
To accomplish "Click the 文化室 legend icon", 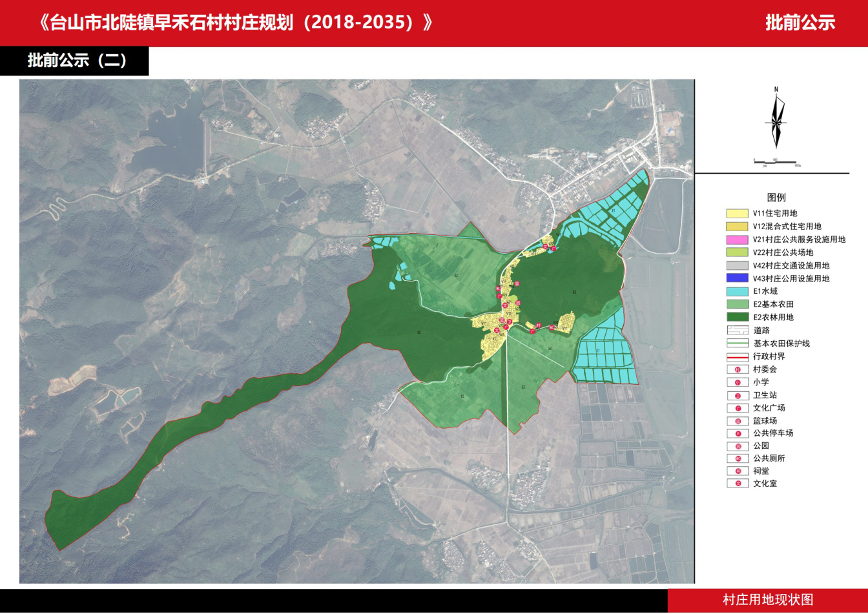I will 737,484.
